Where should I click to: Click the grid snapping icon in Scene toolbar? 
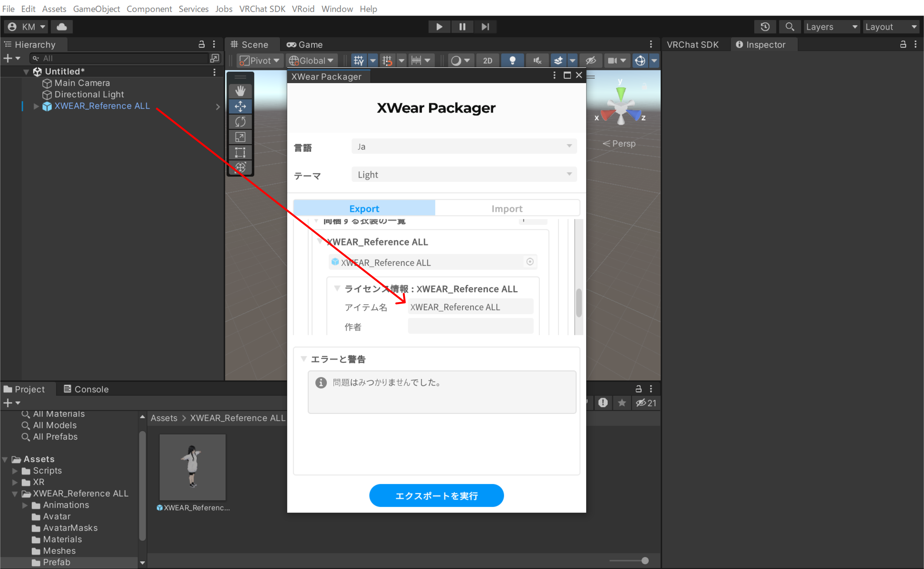(359, 61)
